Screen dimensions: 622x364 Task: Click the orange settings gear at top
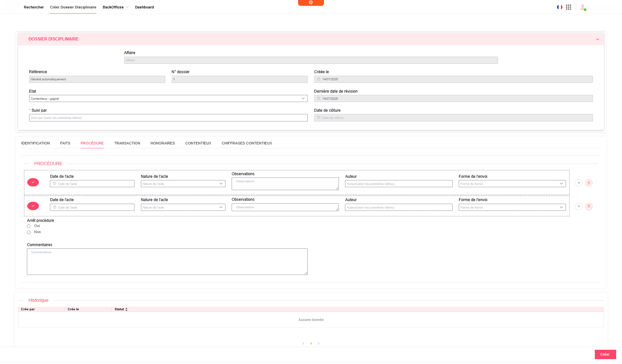(x=311, y=3)
